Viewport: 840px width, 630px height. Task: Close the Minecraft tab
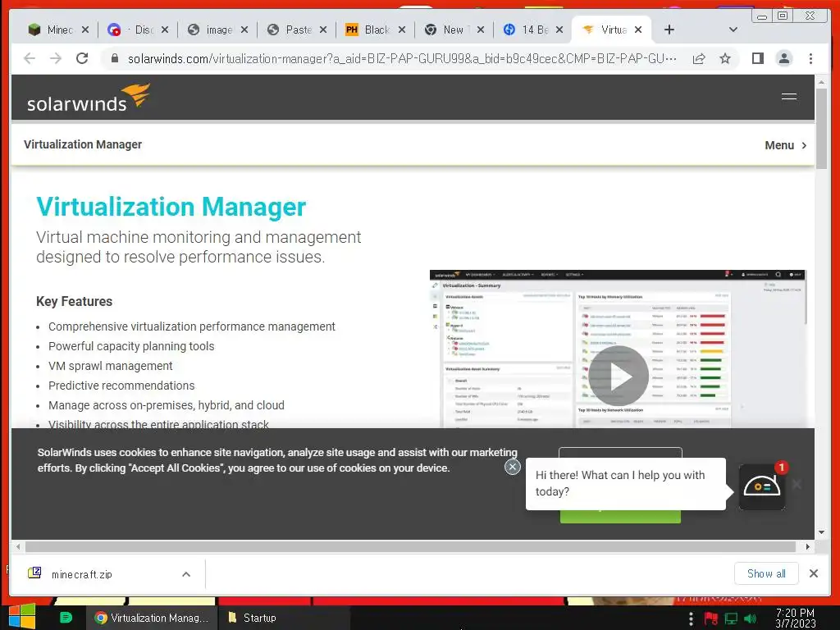coord(85,30)
